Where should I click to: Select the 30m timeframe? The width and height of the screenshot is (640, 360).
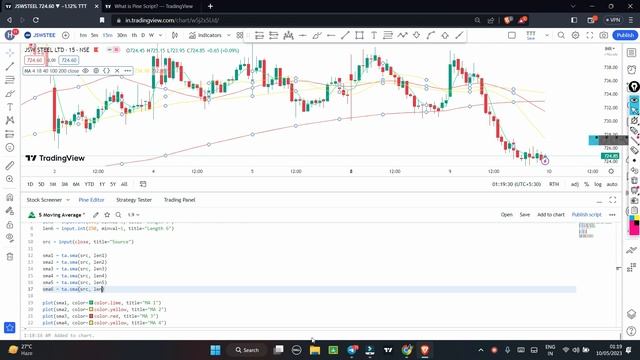pos(122,36)
